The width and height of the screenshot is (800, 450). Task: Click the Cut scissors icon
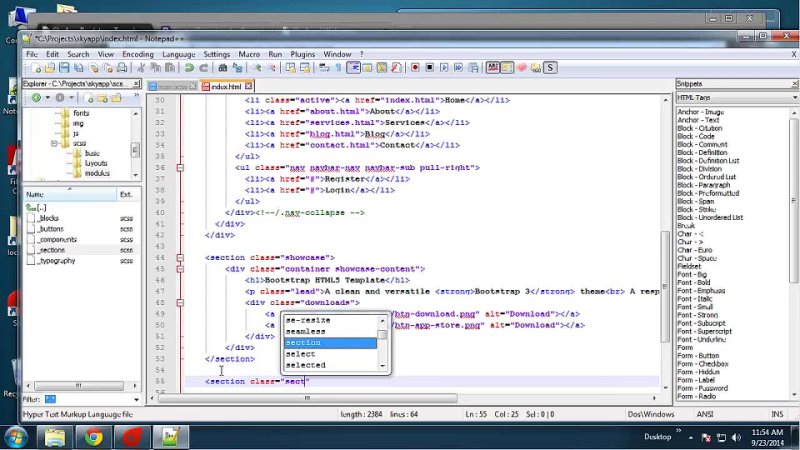coord(141,68)
